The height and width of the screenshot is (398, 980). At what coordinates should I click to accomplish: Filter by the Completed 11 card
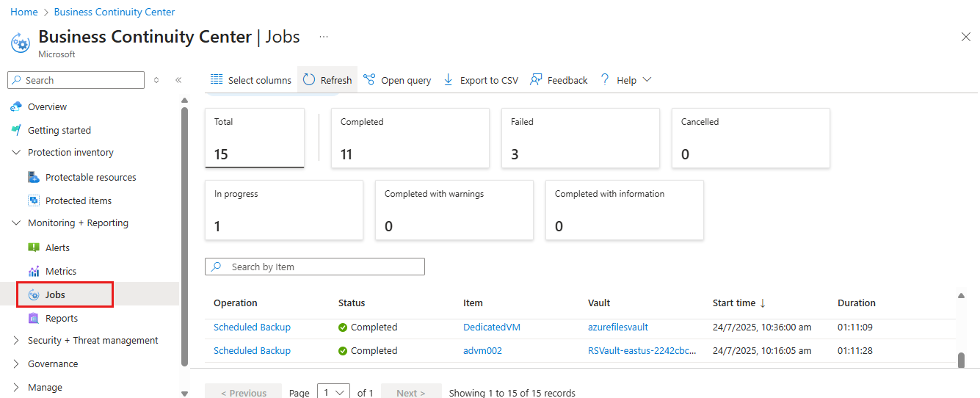tap(410, 138)
